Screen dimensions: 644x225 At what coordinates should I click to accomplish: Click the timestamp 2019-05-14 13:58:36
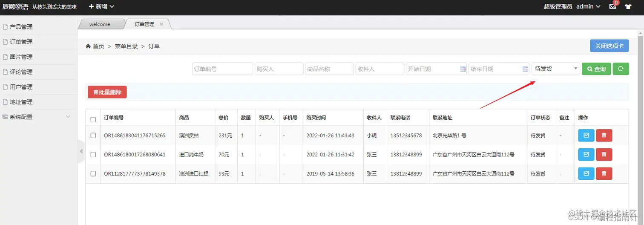[x=330, y=173]
